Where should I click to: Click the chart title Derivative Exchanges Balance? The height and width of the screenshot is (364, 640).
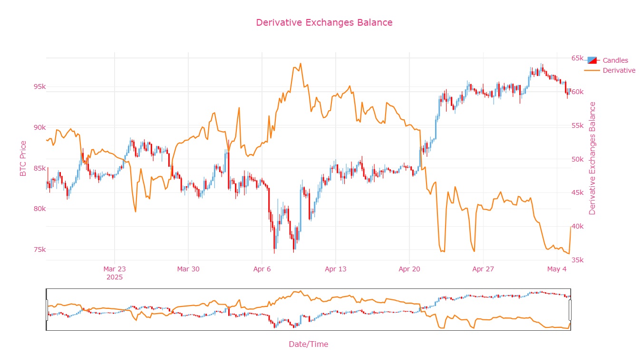324,22
